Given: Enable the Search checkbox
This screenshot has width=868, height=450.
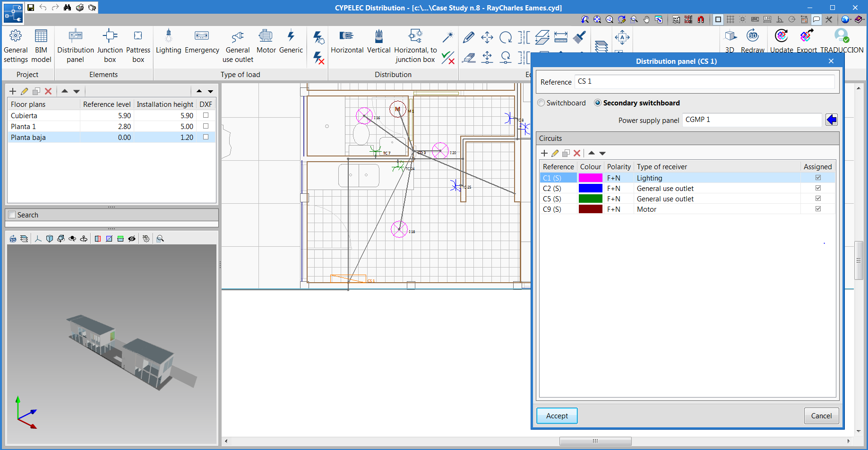Looking at the screenshot, I should coord(12,215).
